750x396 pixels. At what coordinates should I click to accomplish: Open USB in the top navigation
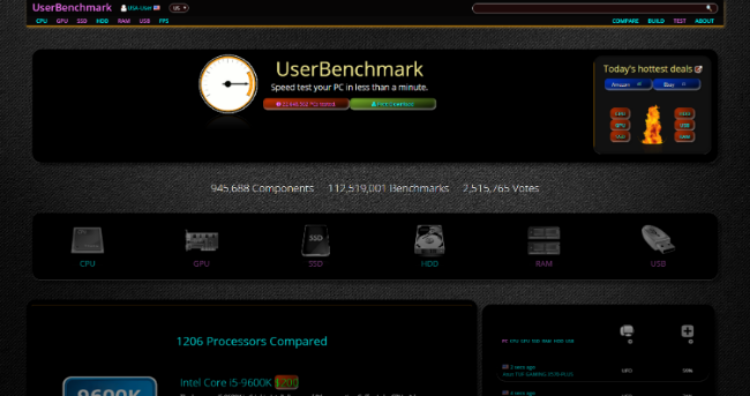(144, 21)
